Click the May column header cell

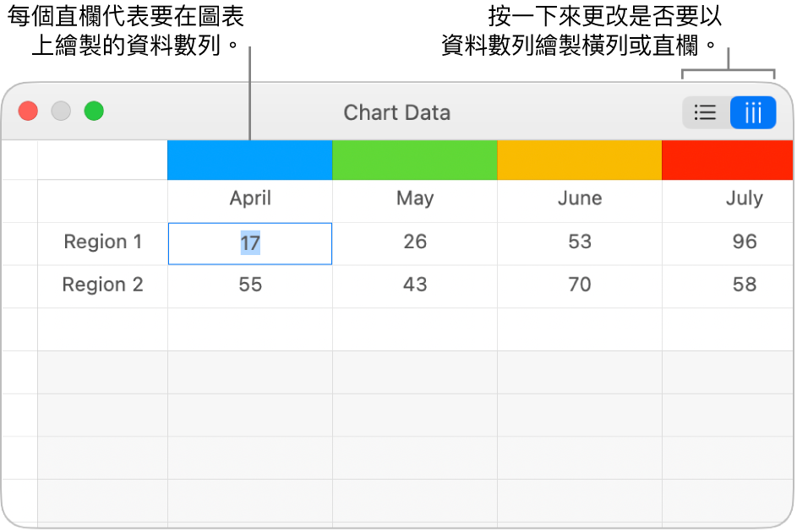click(415, 199)
